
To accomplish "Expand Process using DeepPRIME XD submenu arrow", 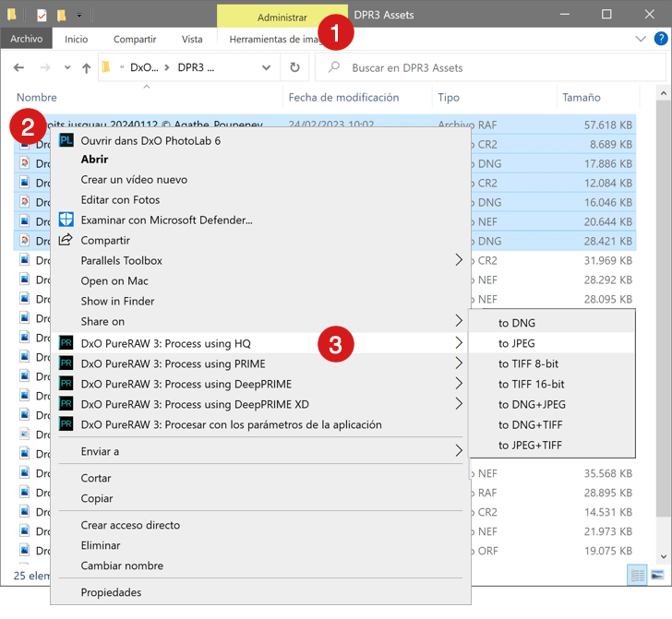I will 459,403.
